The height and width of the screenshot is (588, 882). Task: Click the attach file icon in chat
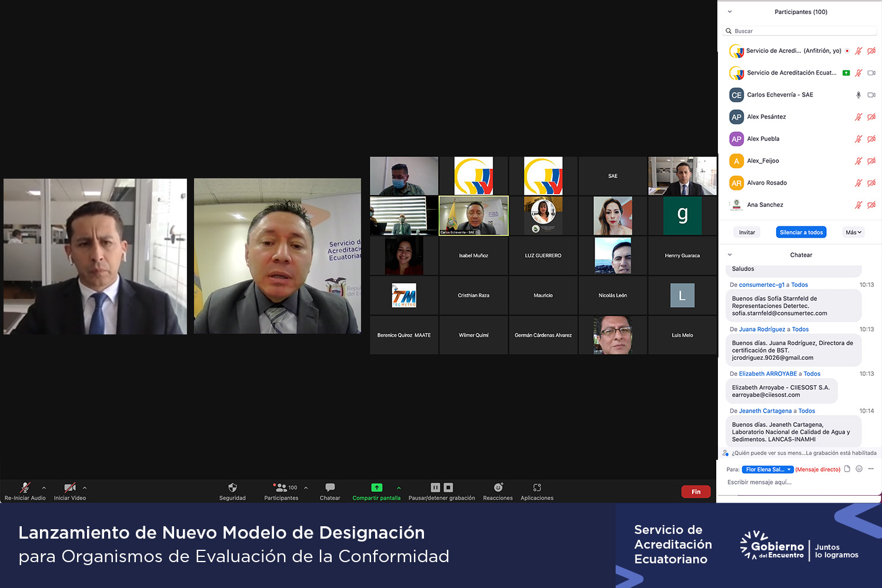[x=847, y=469]
